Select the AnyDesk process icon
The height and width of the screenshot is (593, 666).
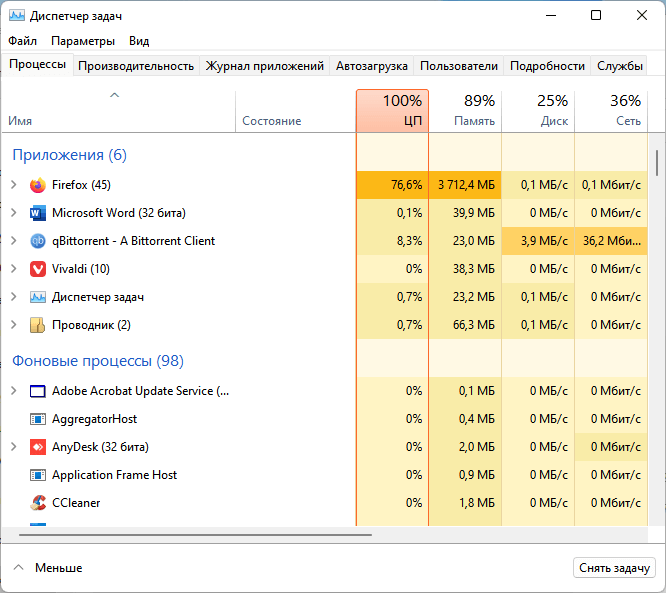click(38, 447)
